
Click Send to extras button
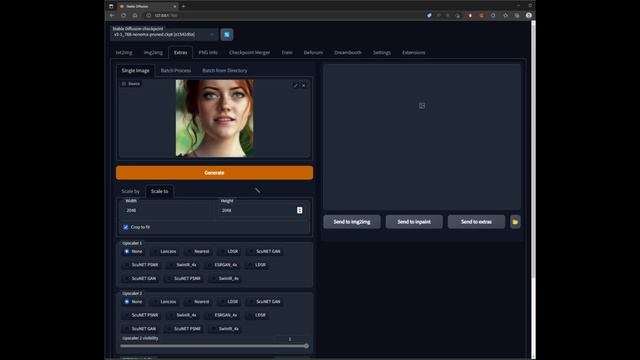pos(476,222)
